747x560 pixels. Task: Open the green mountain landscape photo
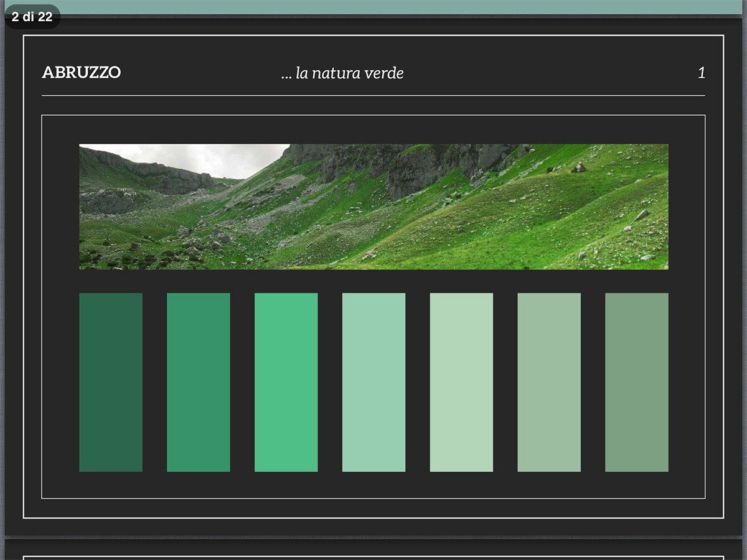(x=374, y=207)
